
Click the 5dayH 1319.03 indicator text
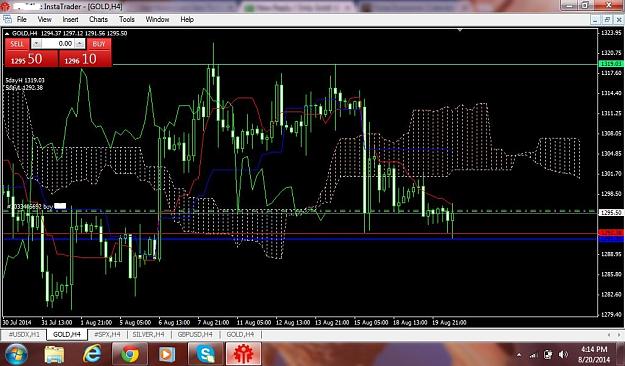pyautogui.click(x=25, y=81)
